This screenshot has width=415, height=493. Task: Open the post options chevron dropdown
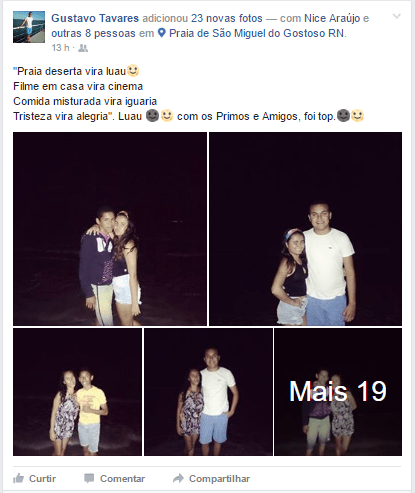pyautogui.click(x=396, y=16)
